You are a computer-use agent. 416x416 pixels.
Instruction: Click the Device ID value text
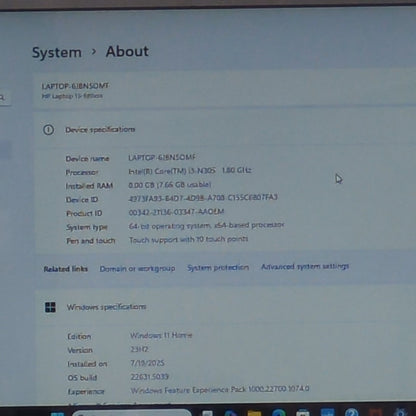203,198
